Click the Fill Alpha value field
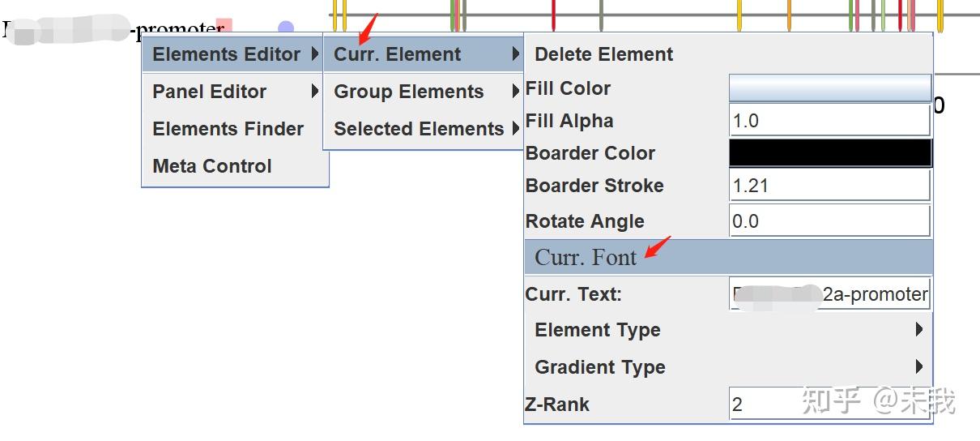 coord(829,121)
